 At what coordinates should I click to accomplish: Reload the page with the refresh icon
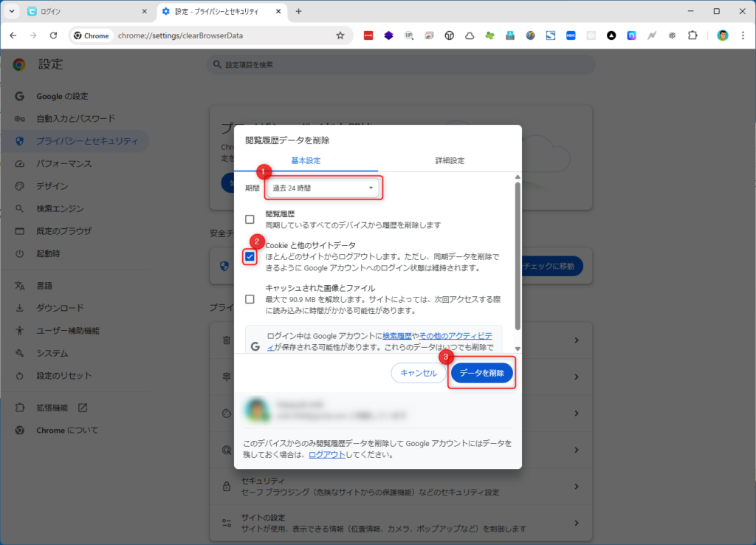click(x=53, y=35)
